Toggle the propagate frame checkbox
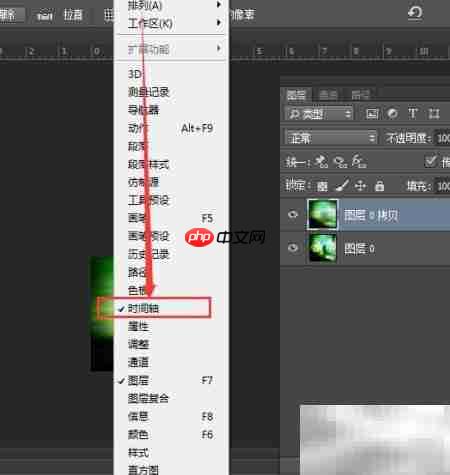 (430, 161)
